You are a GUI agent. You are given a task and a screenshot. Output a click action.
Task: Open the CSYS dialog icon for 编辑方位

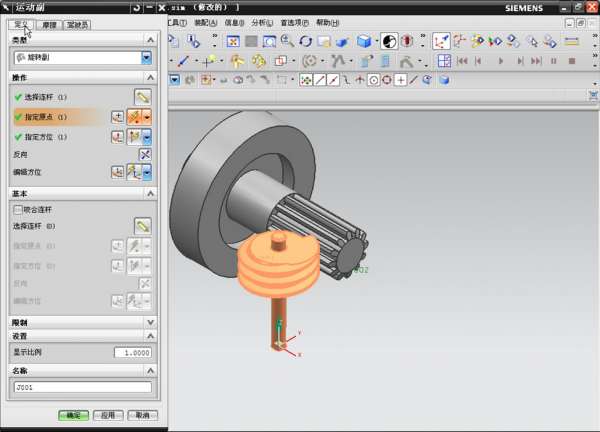[117, 172]
